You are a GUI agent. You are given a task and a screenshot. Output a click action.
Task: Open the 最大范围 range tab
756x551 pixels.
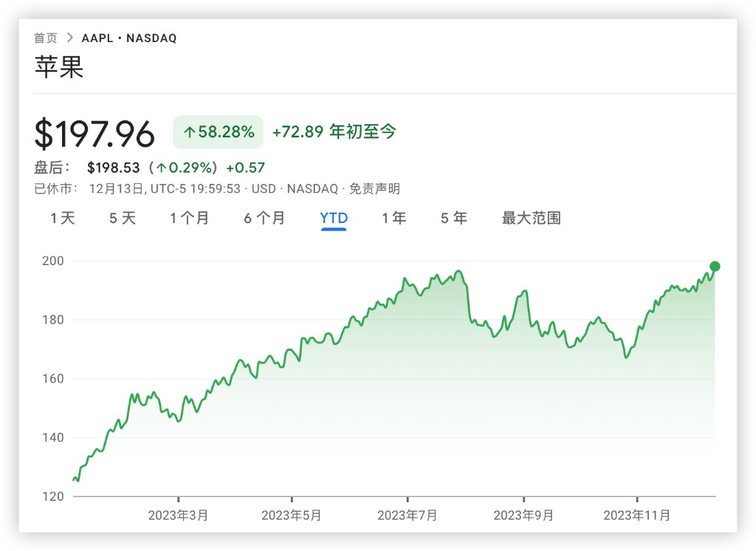point(532,218)
